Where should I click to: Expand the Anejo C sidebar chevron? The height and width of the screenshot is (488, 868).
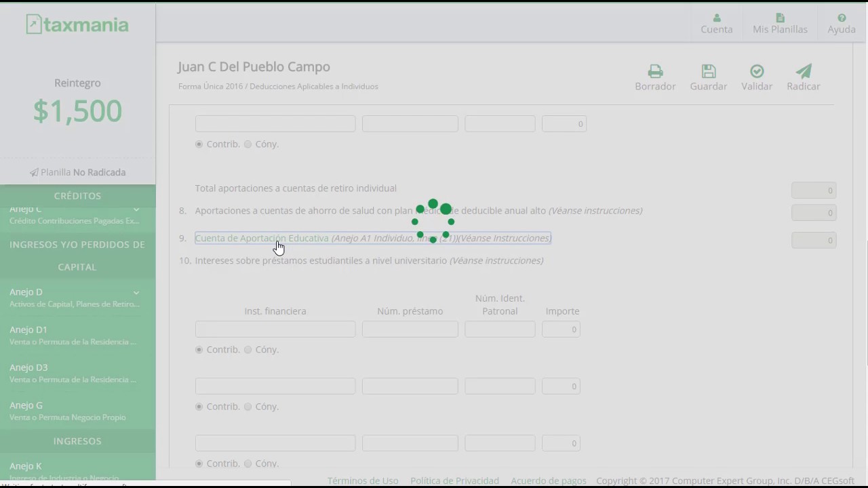tap(136, 209)
